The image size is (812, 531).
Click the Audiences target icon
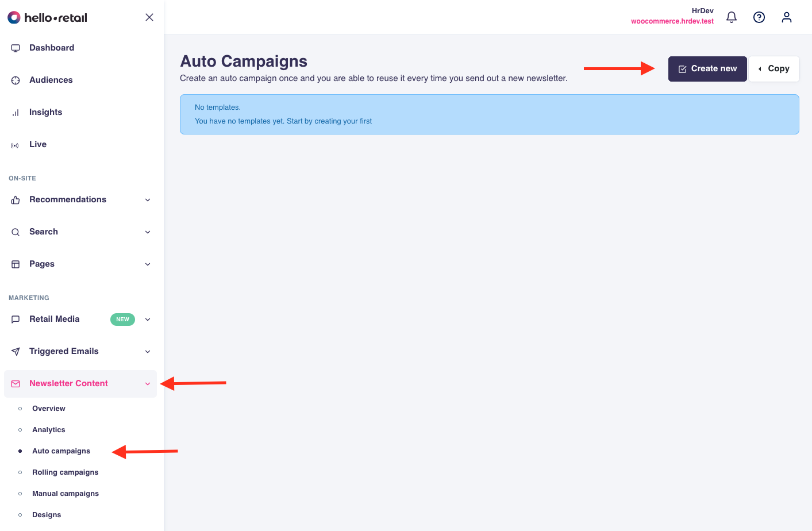click(16, 80)
